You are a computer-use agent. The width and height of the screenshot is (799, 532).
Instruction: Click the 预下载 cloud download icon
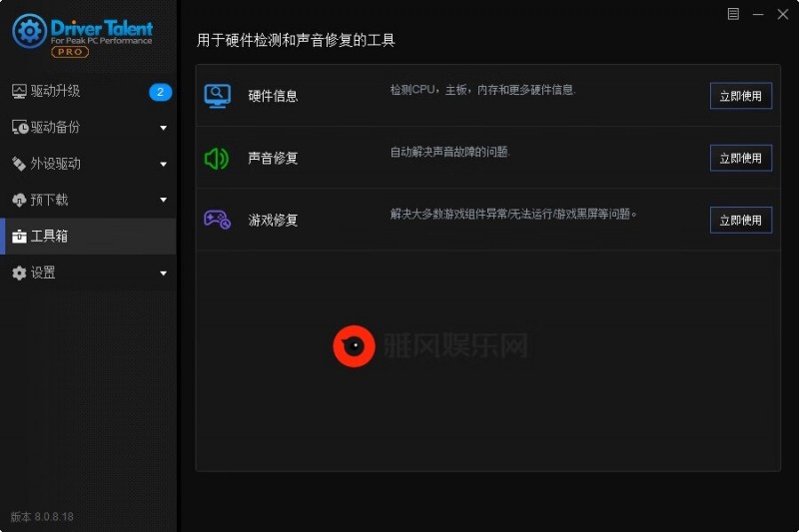[x=19, y=201]
